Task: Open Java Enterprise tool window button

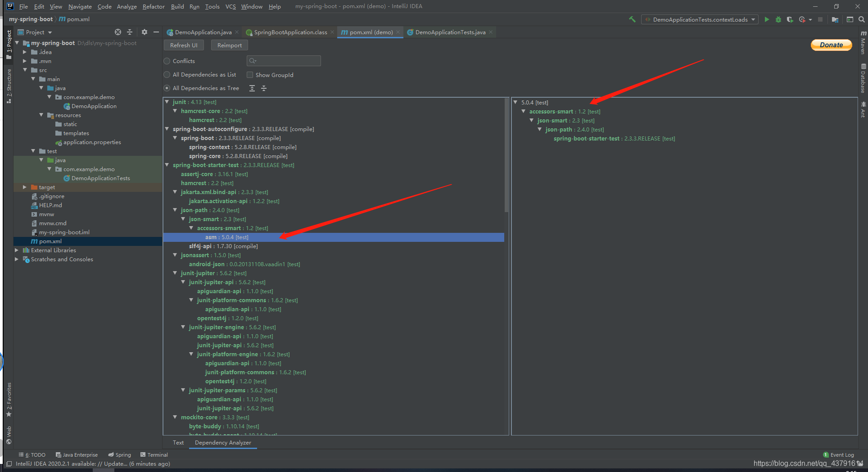Action: (x=77, y=455)
